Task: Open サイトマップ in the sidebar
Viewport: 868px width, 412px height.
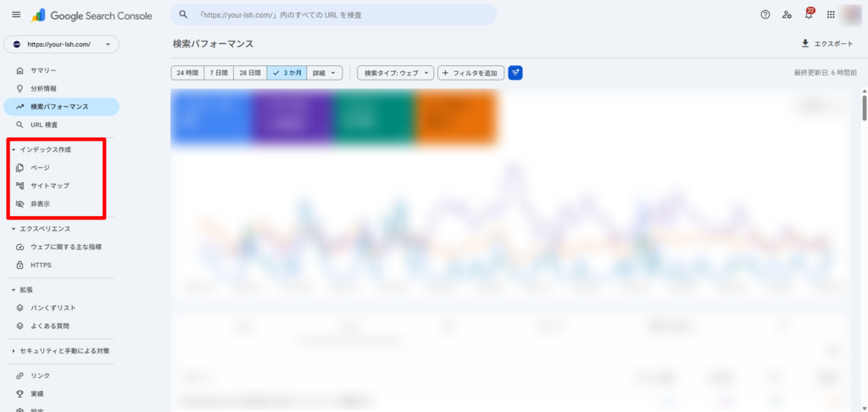Action: (x=50, y=186)
